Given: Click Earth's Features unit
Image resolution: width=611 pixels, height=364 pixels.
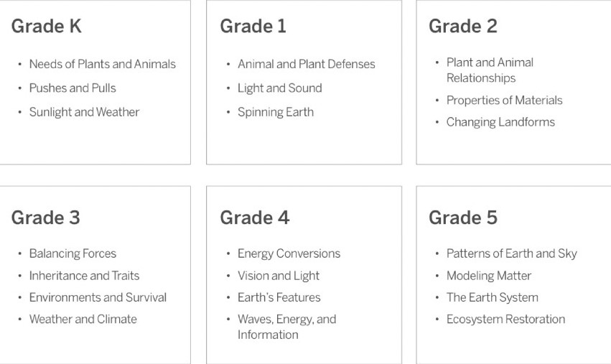Looking at the screenshot, I should [279, 297].
